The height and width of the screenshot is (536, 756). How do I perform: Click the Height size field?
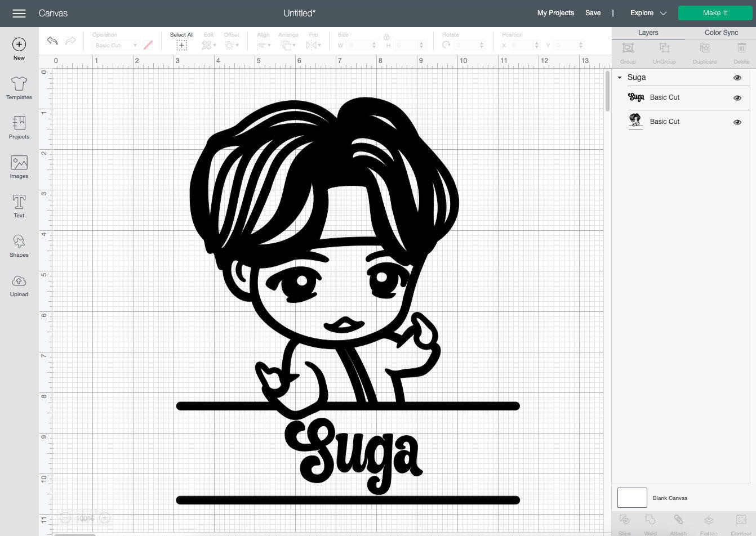coord(409,45)
